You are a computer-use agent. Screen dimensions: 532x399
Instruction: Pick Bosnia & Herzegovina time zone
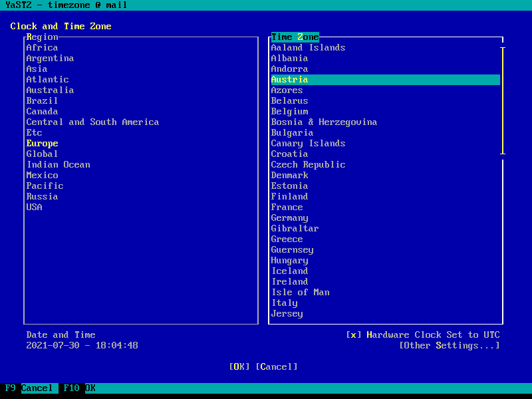[324, 122]
